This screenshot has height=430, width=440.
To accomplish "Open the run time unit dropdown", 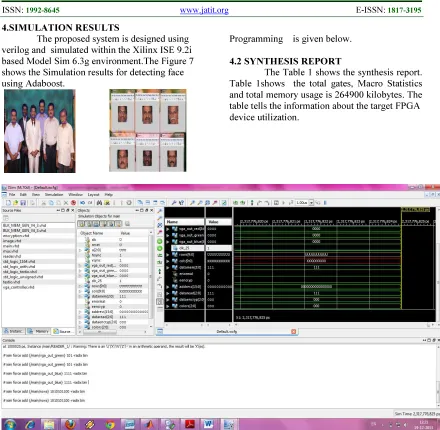I will pos(311,203).
